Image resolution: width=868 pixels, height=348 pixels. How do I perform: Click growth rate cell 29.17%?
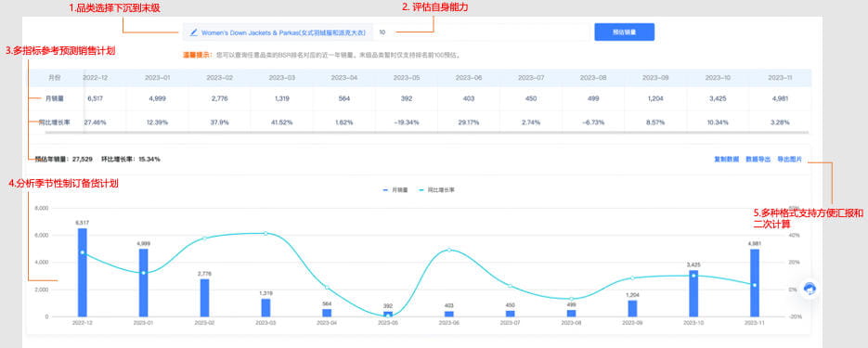pos(468,122)
